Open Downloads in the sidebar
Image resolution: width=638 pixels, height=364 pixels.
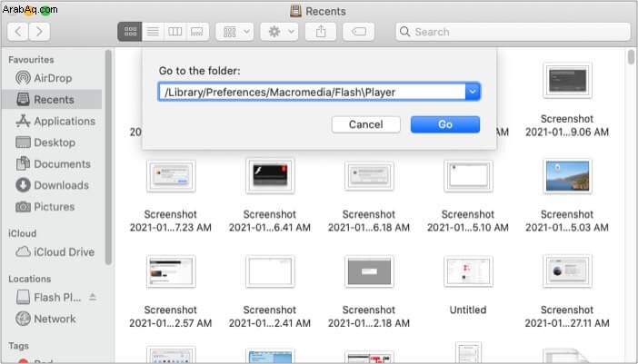tap(52, 185)
